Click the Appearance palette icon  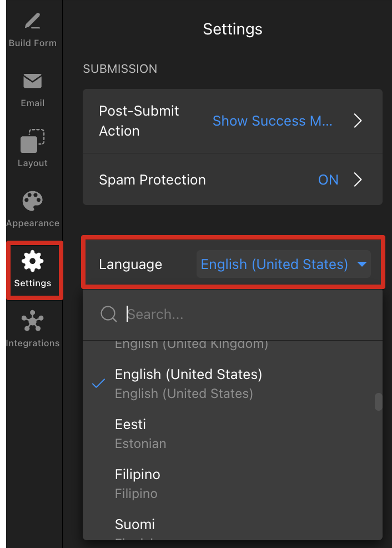pos(32,201)
